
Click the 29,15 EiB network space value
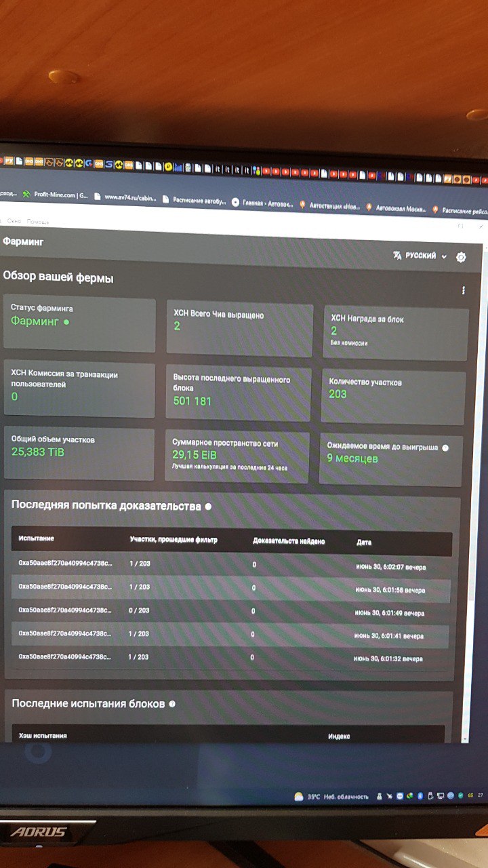[x=195, y=455]
